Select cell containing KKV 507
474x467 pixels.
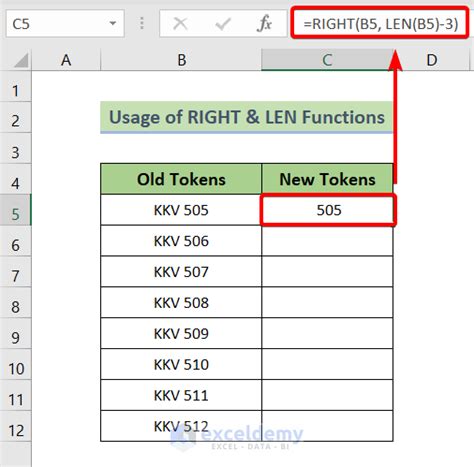click(x=181, y=272)
